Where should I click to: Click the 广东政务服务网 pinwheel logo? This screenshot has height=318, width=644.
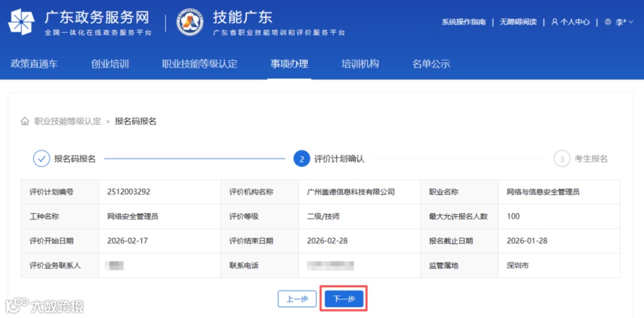[22, 22]
